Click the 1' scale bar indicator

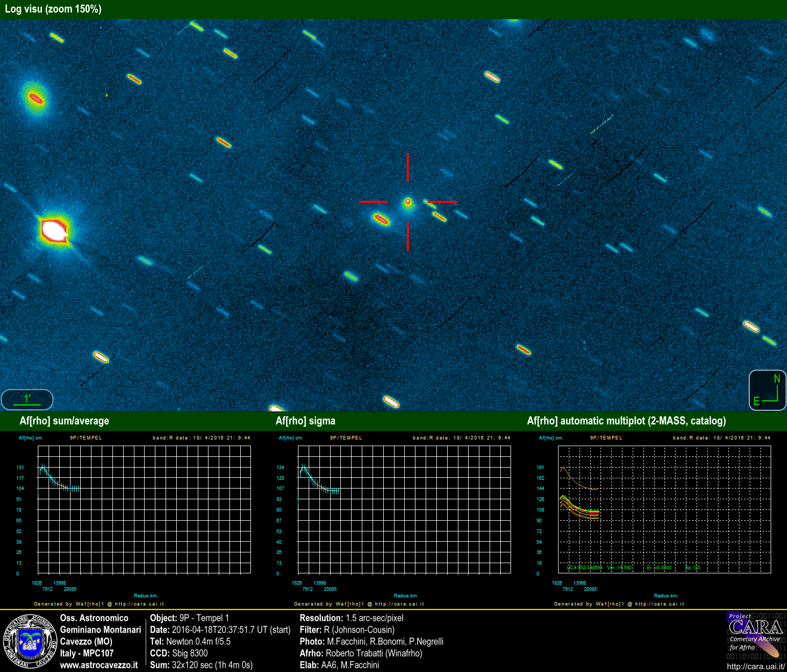pos(27,400)
